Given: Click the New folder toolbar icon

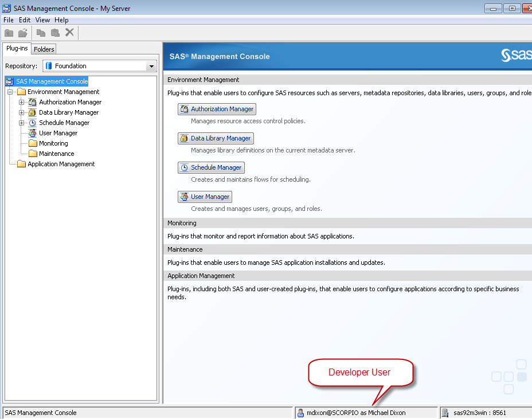Looking at the screenshot, I should (x=9, y=33).
